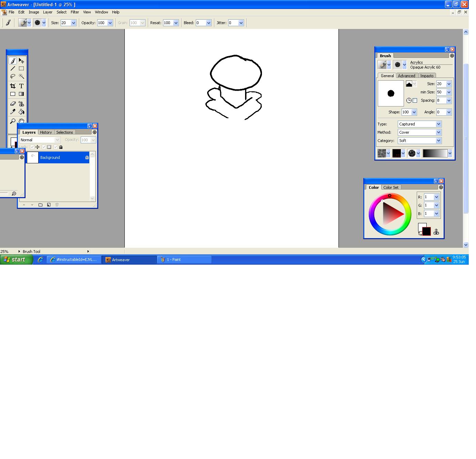Select the Background layer thumbnail
The image size is (476, 459).
tap(33, 157)
